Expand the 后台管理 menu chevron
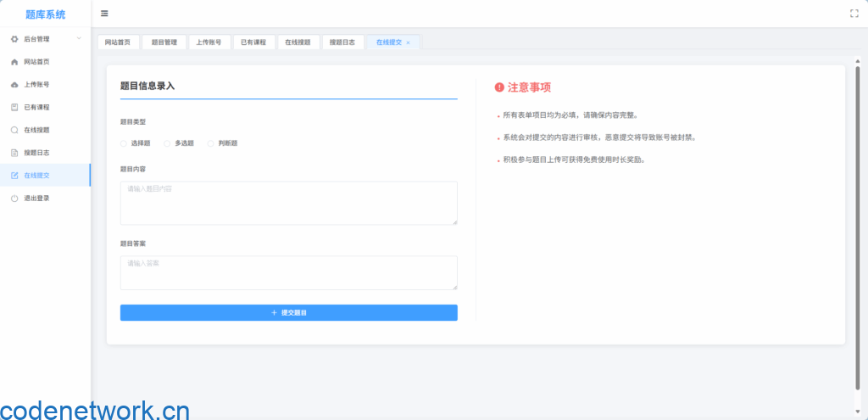 tap(79, 39)
